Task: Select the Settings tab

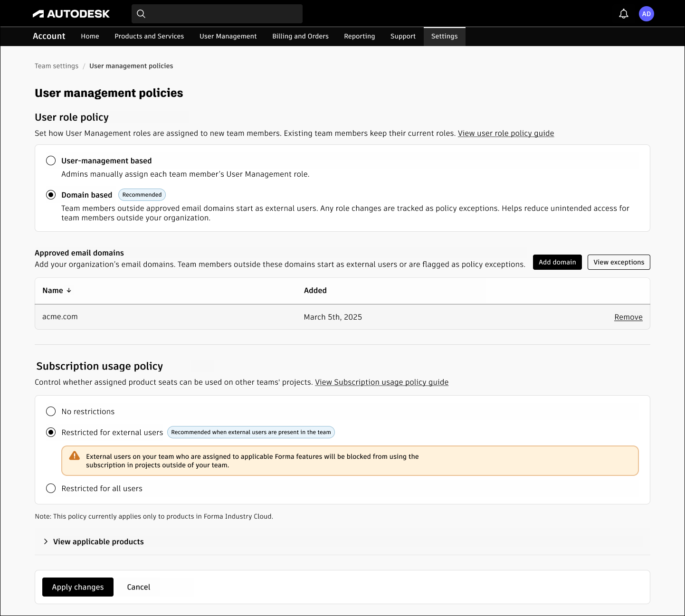Action: [x=445, y=36]
